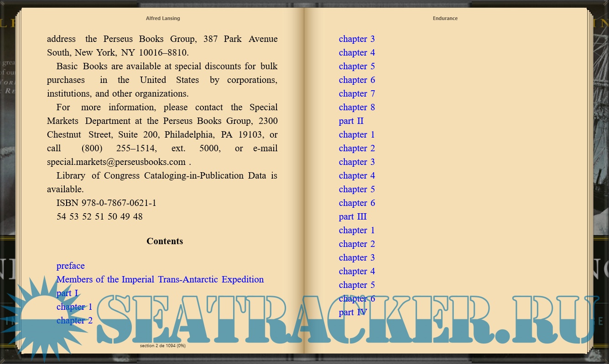Jump to part II heading link
Viewport: 609px width, 364px height.
[x=351, y=121]
